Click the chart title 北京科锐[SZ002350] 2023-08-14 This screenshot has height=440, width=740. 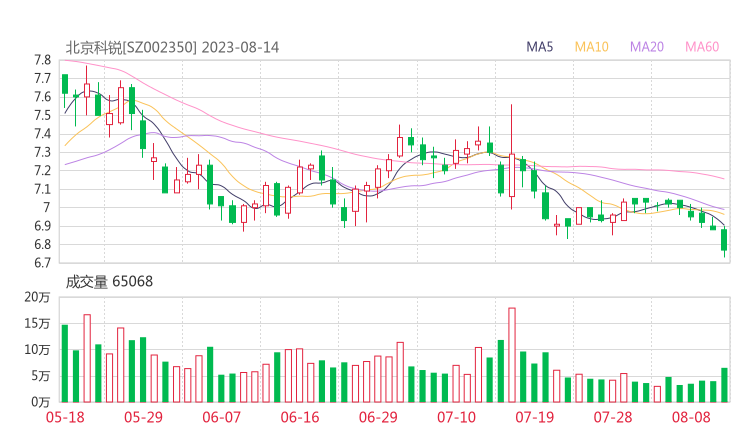tap(172, 48)
